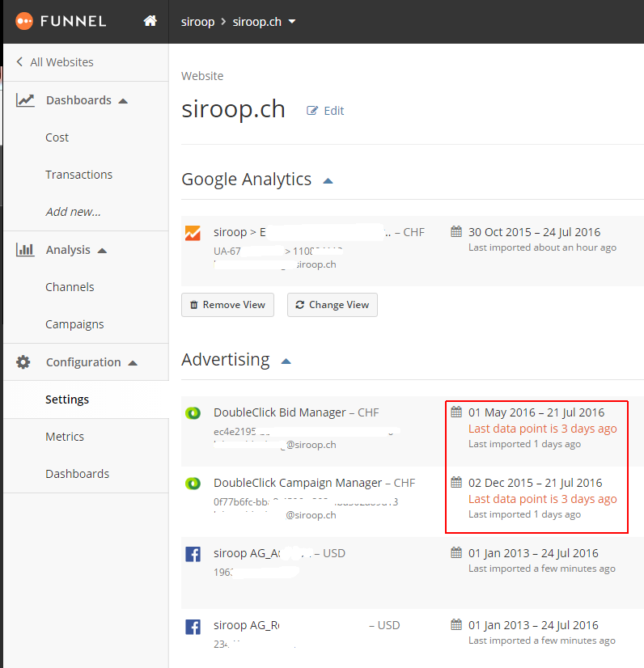Viewport: 644px width, 668px height.
Task: Select Settings in the sidebar
Action: point(67,400)
